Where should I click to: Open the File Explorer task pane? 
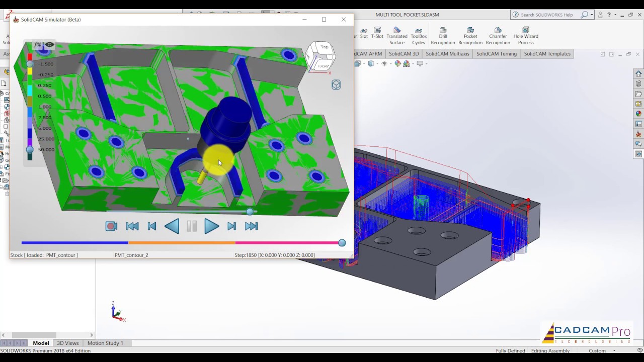[638, 94]
